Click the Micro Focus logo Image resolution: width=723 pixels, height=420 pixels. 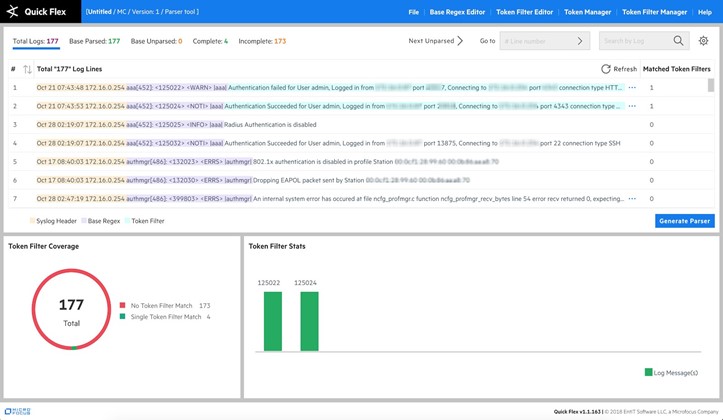tap(18, 411)
